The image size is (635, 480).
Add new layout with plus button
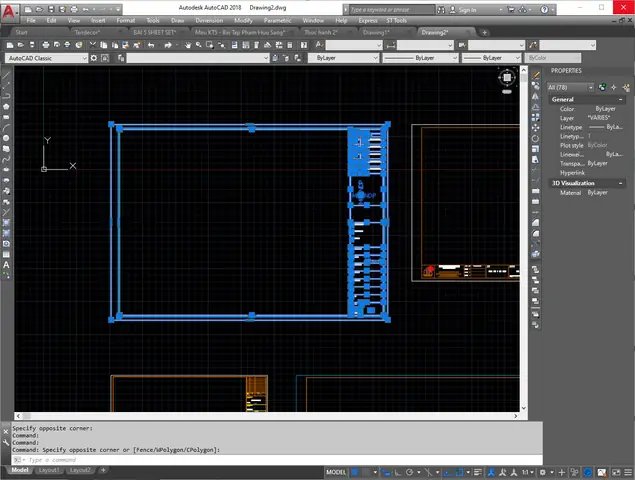[103, 470]
